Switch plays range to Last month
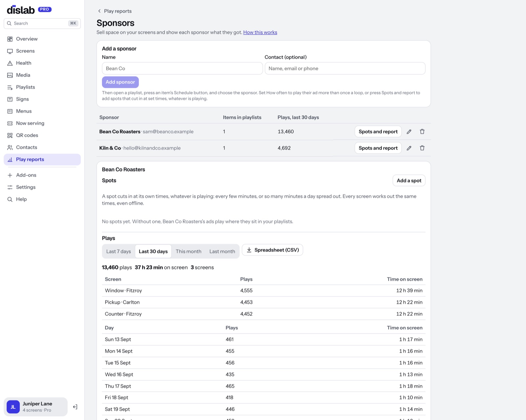526x420 pixels. coord(222,251)
